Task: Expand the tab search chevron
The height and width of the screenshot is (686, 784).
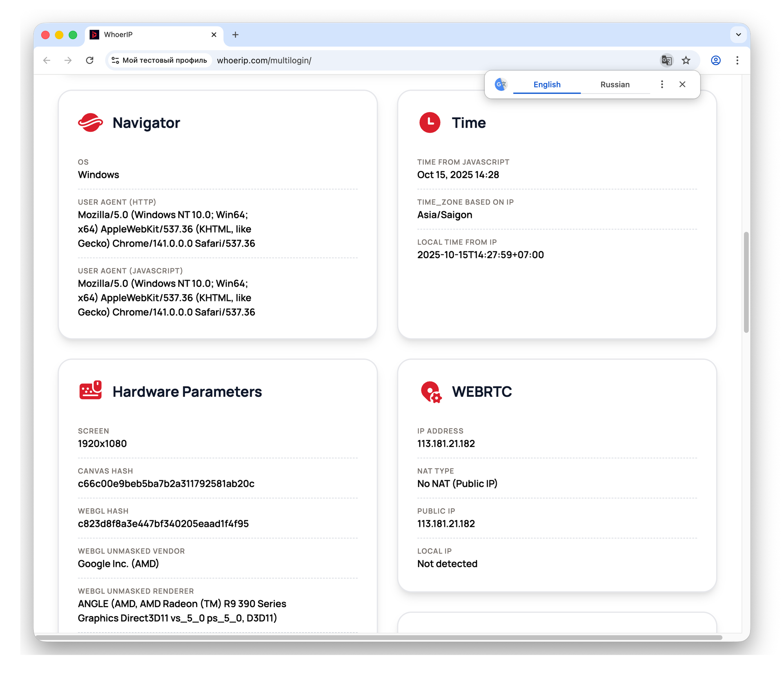Action: (x=739, y=34)
